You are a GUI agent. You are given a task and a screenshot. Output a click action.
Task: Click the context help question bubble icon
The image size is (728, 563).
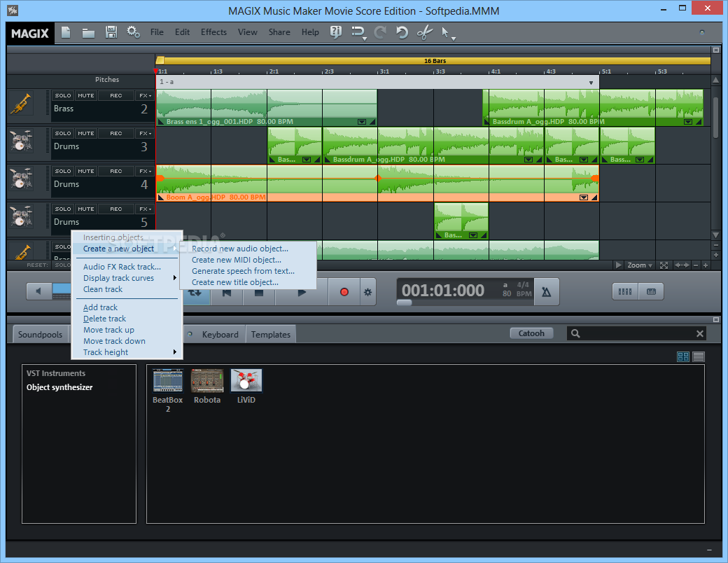point(336,32)
